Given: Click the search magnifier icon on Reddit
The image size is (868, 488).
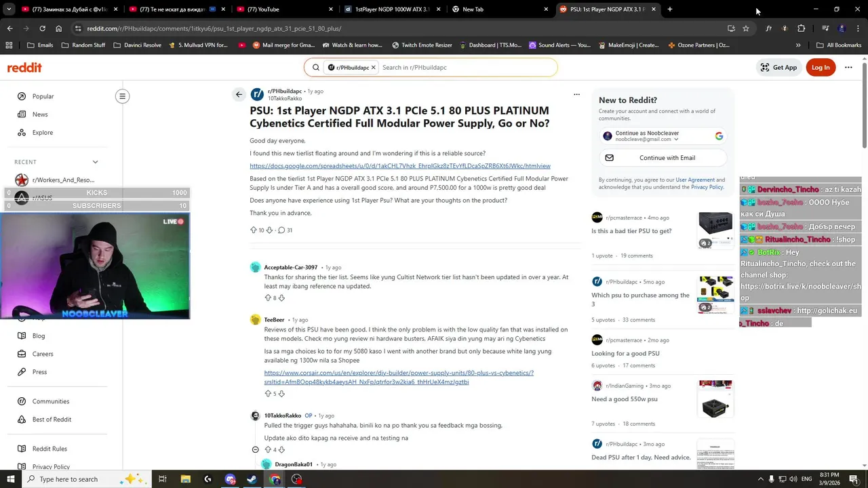Looking at the screenshot, I should pos(315,67).
